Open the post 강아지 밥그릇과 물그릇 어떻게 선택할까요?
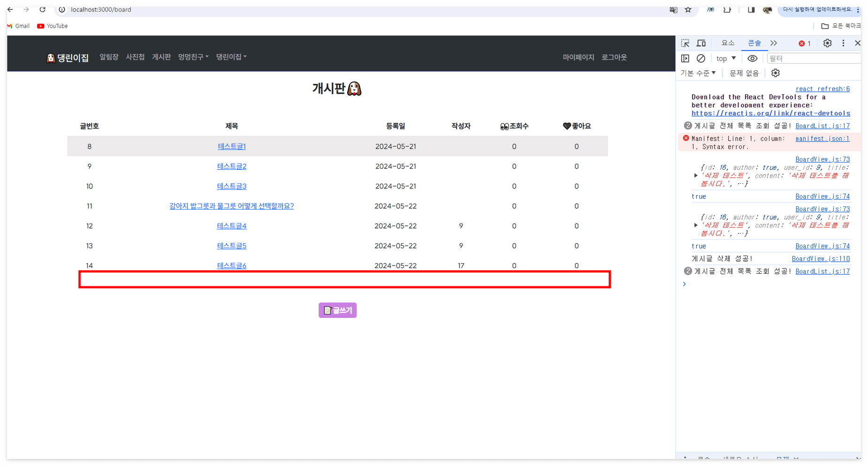The width and height of the screenshot is (868, 466). point(232,206)
